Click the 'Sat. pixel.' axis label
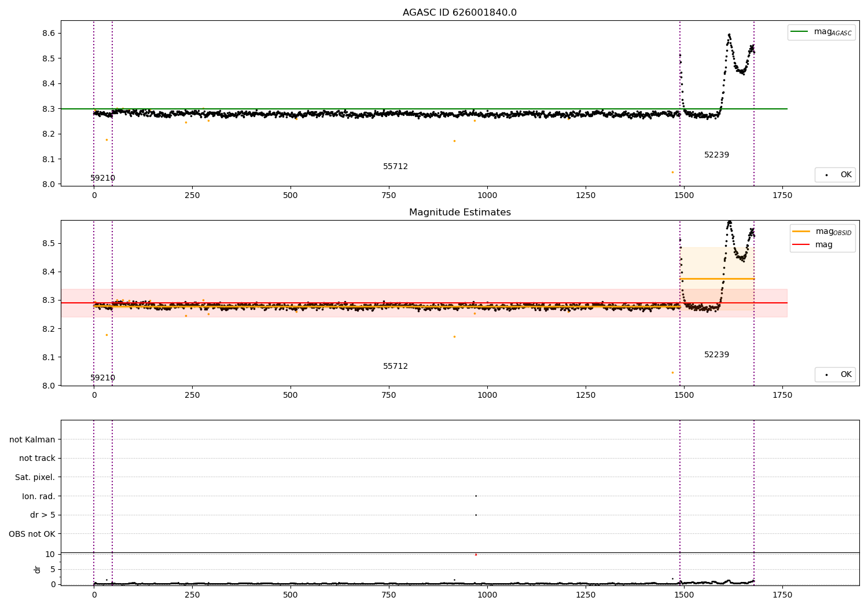The width and height of the screenshot is (868, 608). [x=35, y=477]
